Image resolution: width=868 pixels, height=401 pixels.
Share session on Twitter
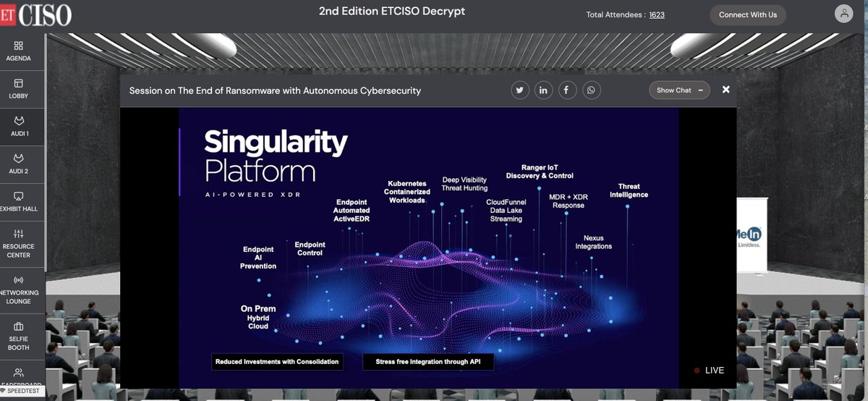[x=519, y=90]
